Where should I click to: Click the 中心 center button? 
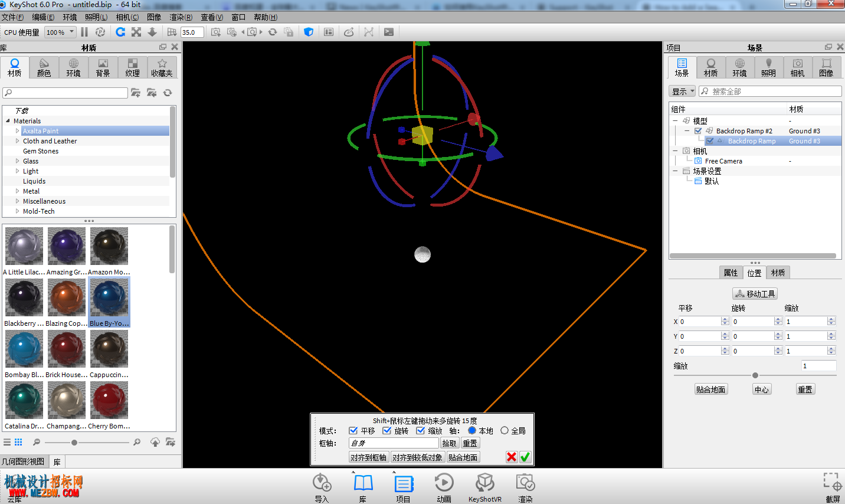coord(762,390)
